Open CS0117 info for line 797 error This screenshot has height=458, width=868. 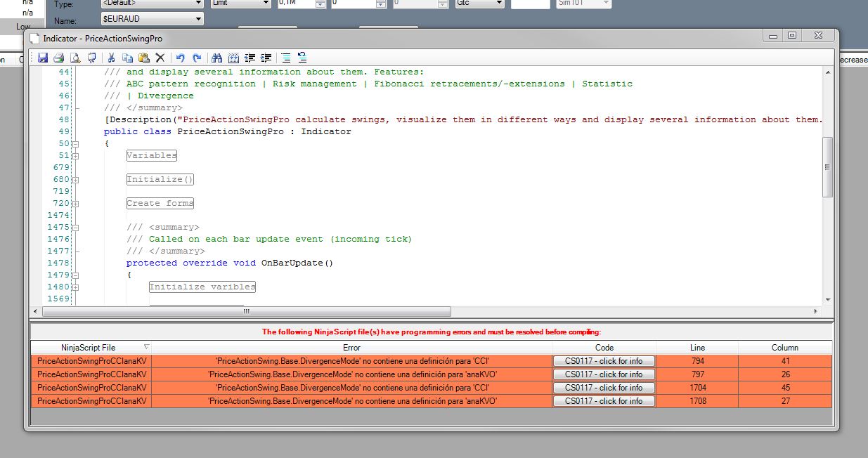point(604,374)
